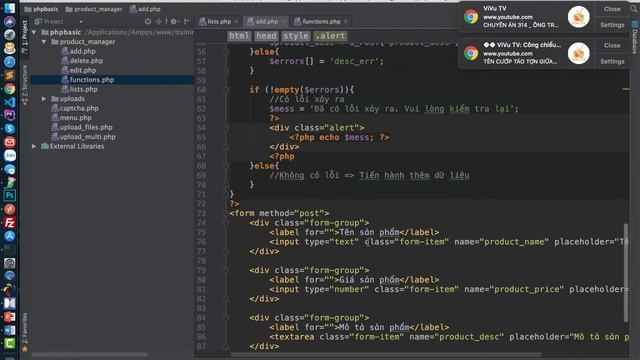Open Sublime Text from the Dock
The height and width of the screenshot is (360, 640).
tap(9, 75)
